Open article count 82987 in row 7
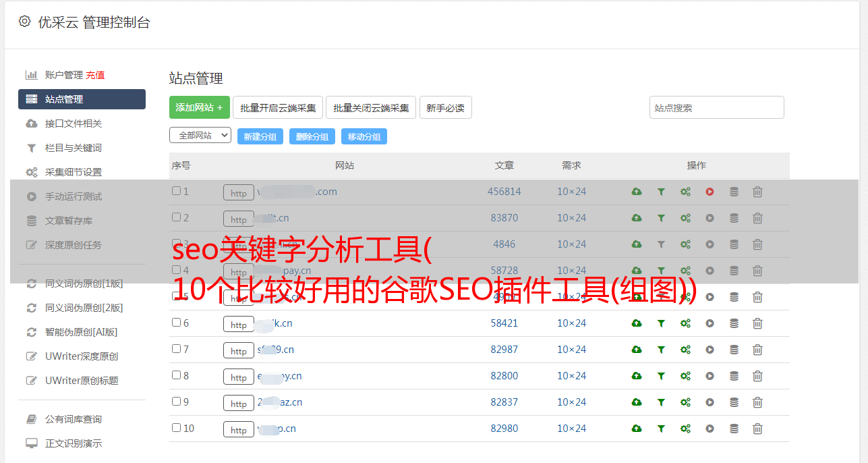The width and height of the screenshot is (868, 463). click(x=504, y=350)
